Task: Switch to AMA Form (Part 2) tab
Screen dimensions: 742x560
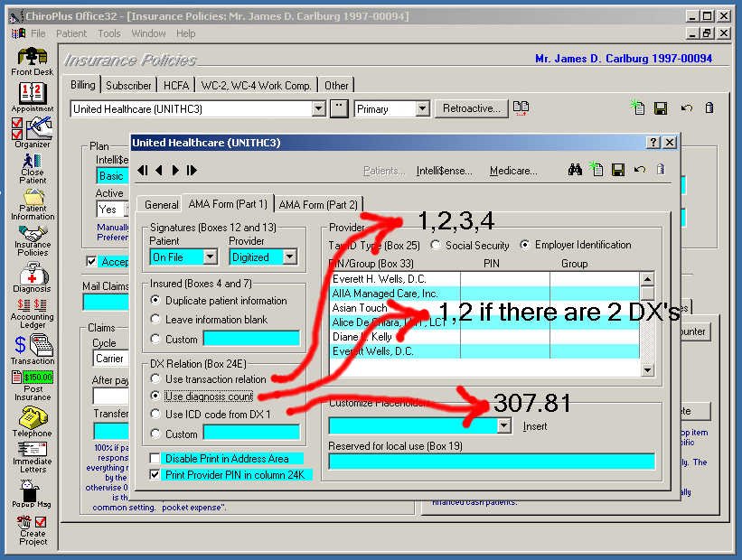Action: tap(318, 204)
